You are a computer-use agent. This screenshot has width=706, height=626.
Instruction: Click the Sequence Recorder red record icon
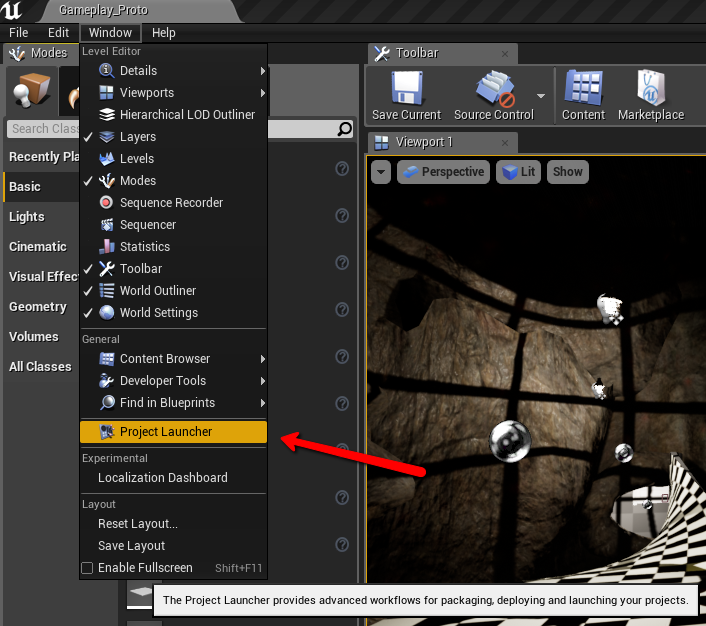(x=107, y=203)
